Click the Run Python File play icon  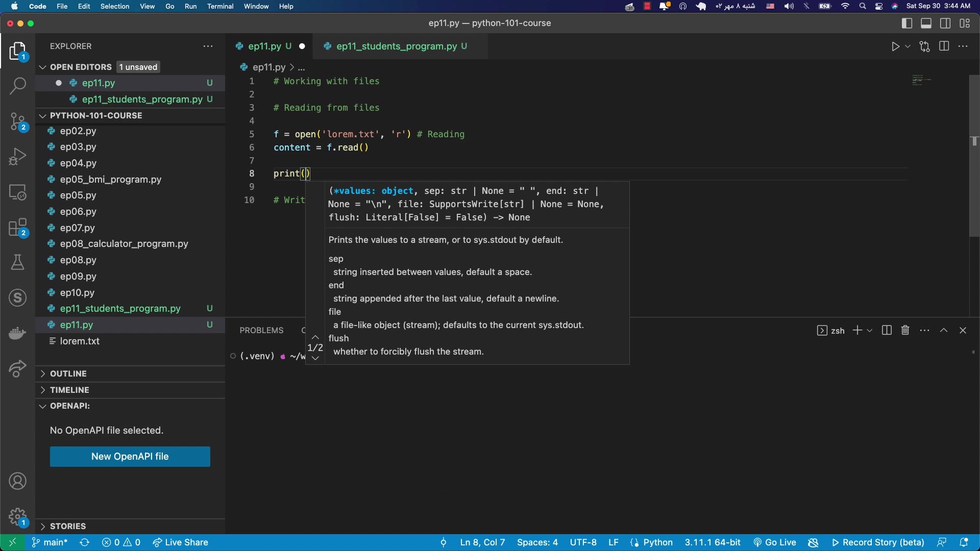point(895,46)
